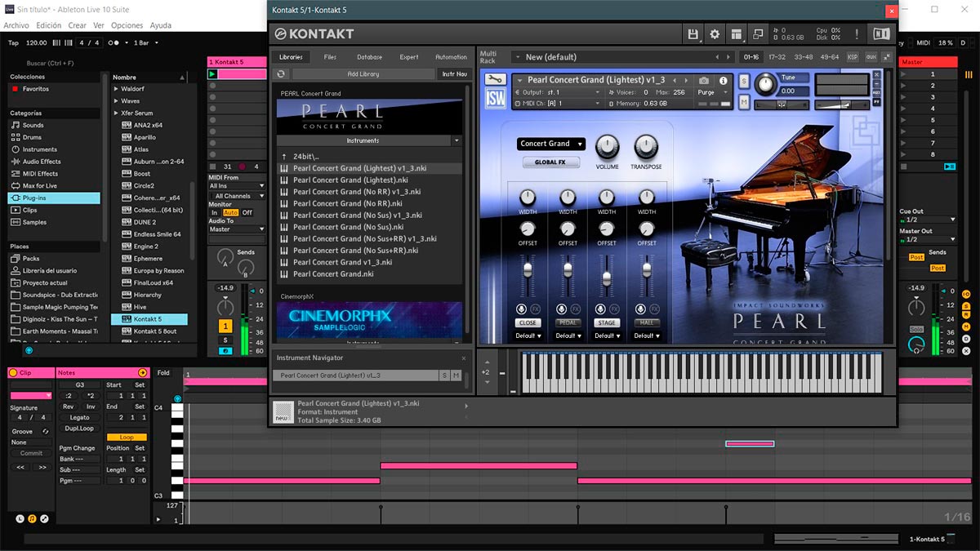
Task: Click Add Library button
Action: point(363,74)
